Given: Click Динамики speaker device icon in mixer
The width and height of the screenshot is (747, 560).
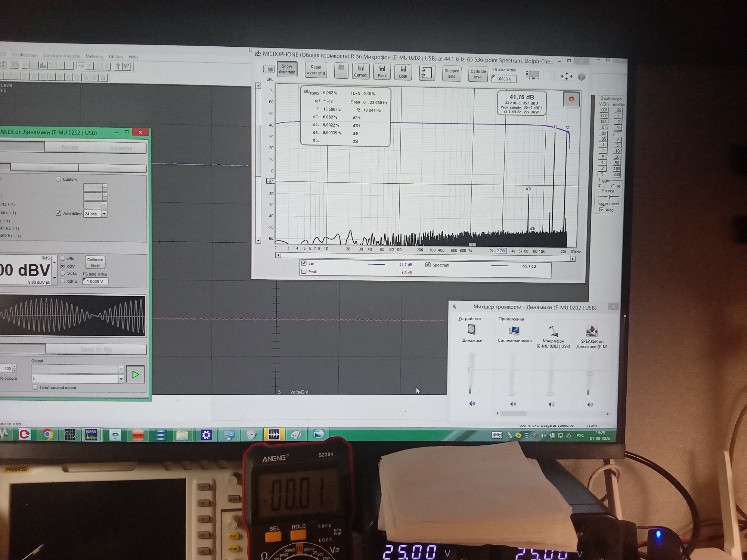Looking at the screenshot, I should point(472,330).
